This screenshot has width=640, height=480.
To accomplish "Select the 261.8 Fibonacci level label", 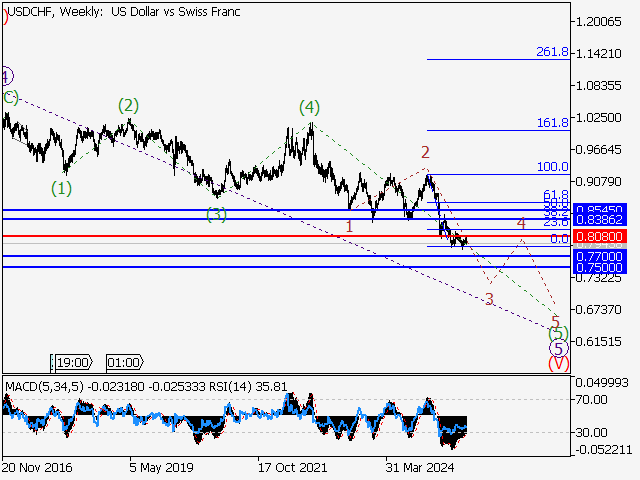I will pyautogui.click(x=552, y=52).
